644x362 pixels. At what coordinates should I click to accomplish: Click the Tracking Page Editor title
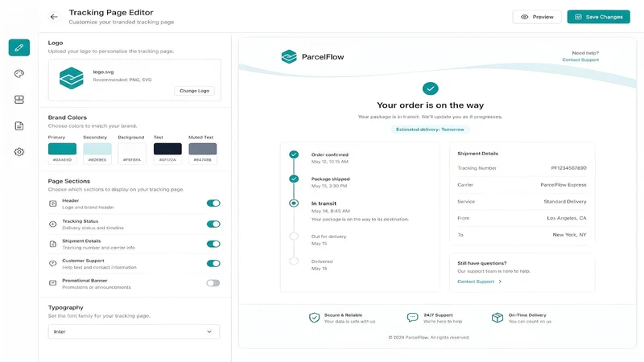111,12
